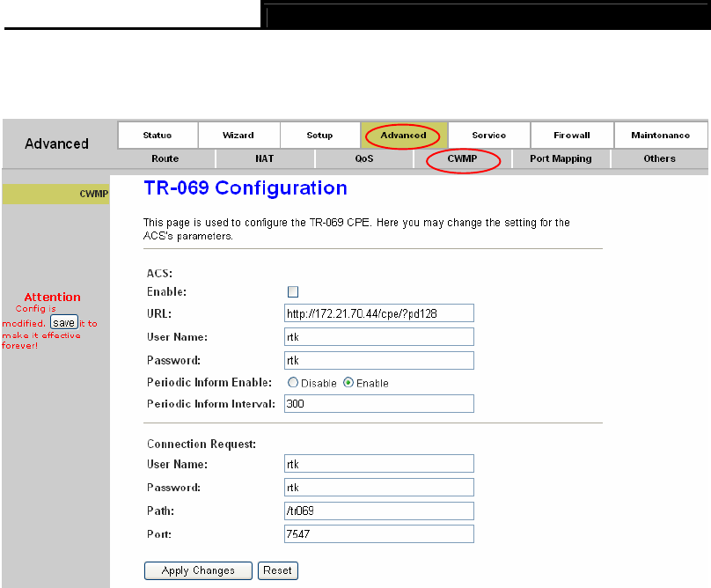
Task: Click the Port field showing 7547
Action: [379, 534]
